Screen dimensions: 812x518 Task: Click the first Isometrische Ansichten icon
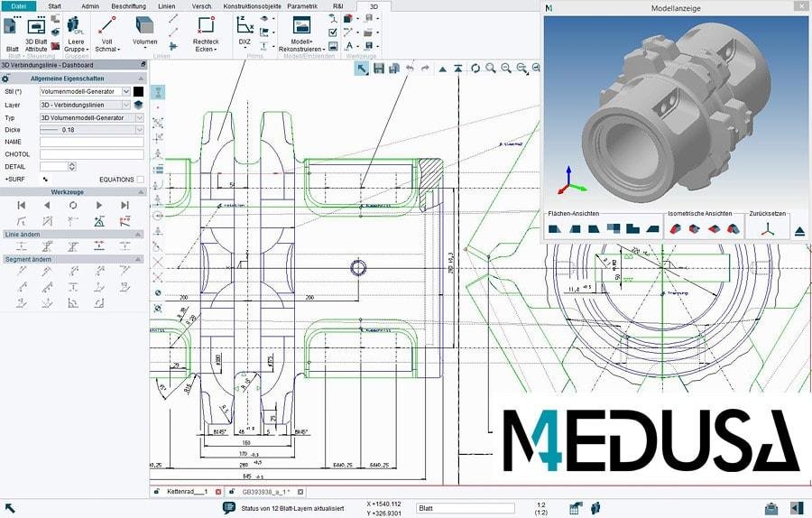(x=674, y=229)
